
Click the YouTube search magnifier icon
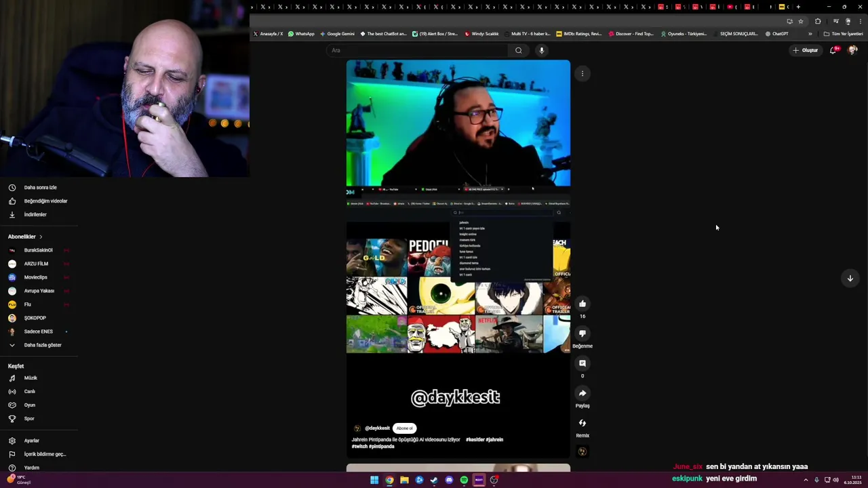tap(518, 50)
